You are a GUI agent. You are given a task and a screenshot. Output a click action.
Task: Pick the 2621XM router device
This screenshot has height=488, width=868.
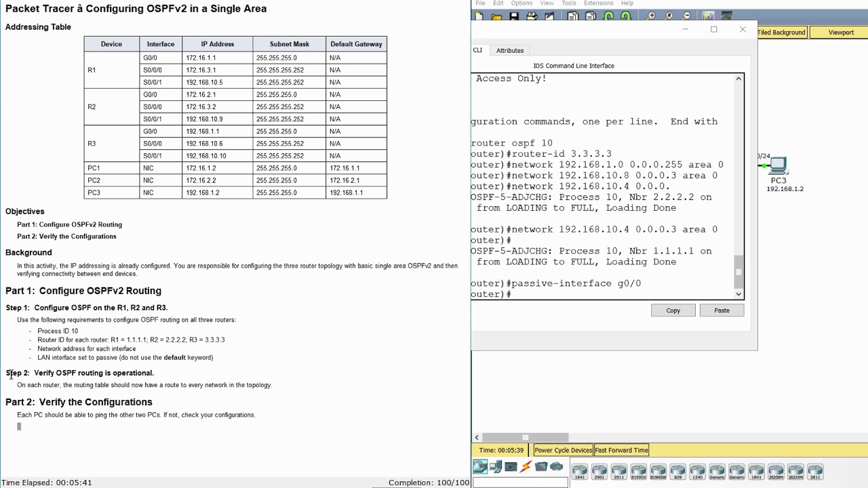point(796,471)
